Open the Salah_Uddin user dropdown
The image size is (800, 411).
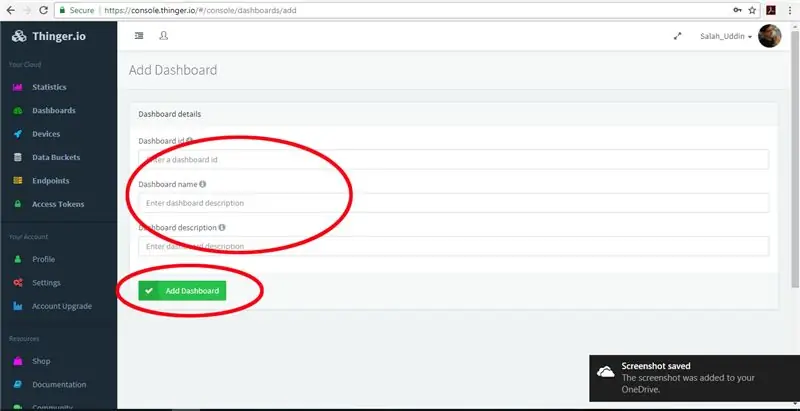726,37
